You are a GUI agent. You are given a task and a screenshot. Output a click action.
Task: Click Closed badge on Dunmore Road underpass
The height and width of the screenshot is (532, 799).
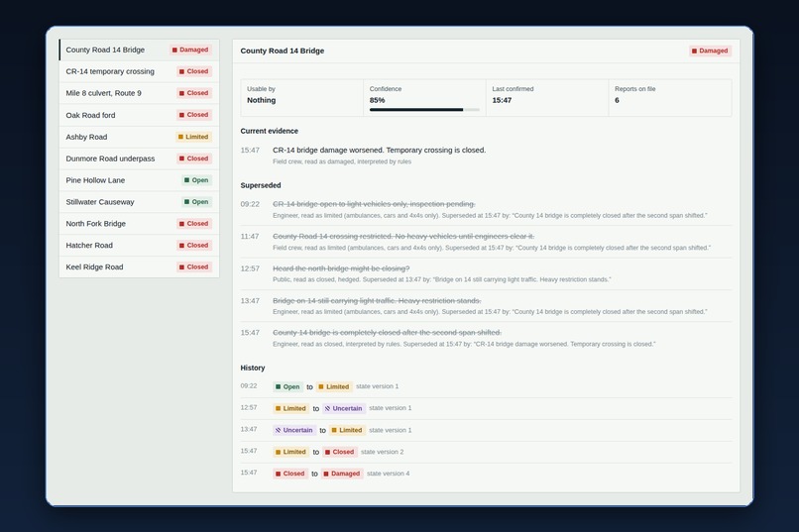coord(193,159)
